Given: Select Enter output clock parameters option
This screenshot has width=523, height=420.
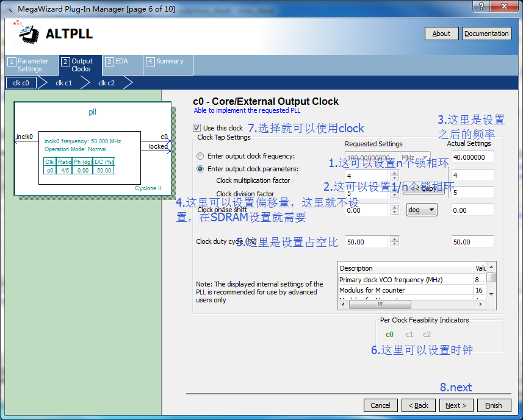Looking at the screenshot, I should click(x=200, y=169).
